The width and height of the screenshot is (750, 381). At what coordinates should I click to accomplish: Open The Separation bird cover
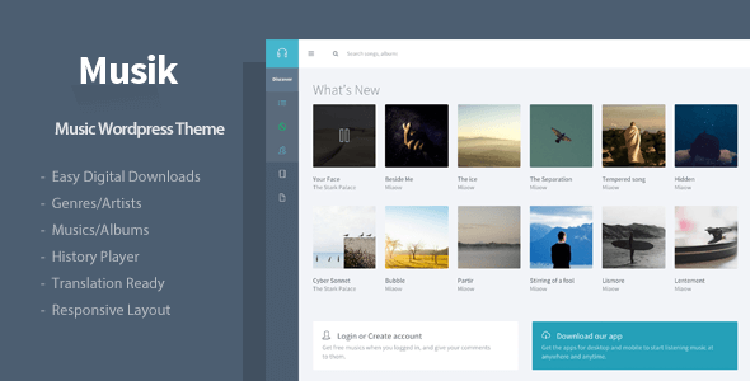(561, 136)
